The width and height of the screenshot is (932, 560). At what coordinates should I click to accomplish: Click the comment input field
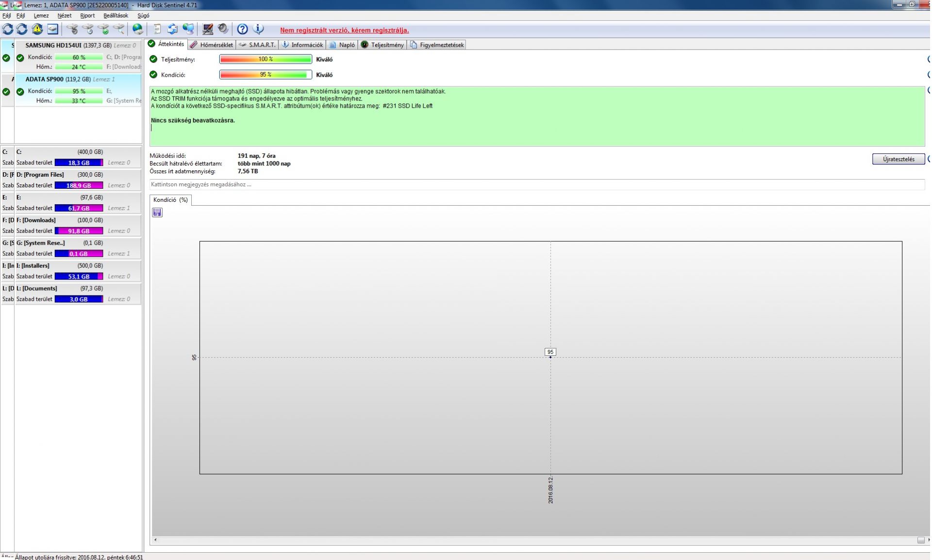click(534, 184)
